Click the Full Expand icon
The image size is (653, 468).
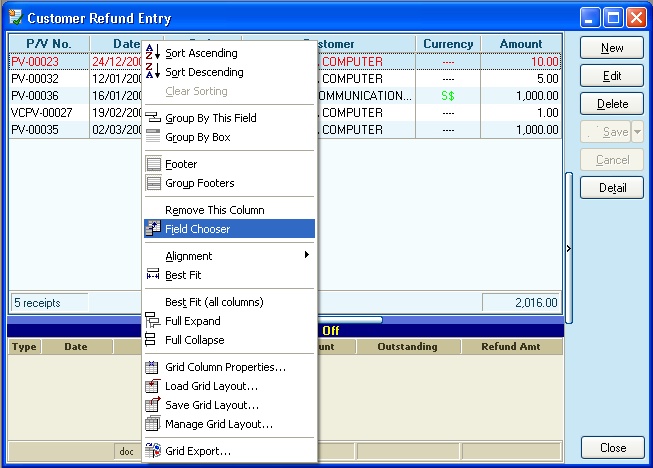pyautogui.click(x=152, y=320)
